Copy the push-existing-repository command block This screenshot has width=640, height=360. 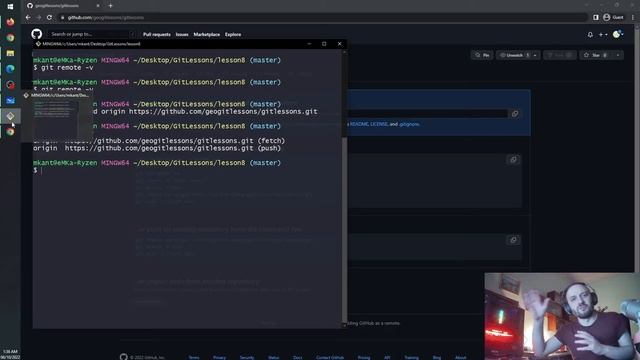pos(513,240)
